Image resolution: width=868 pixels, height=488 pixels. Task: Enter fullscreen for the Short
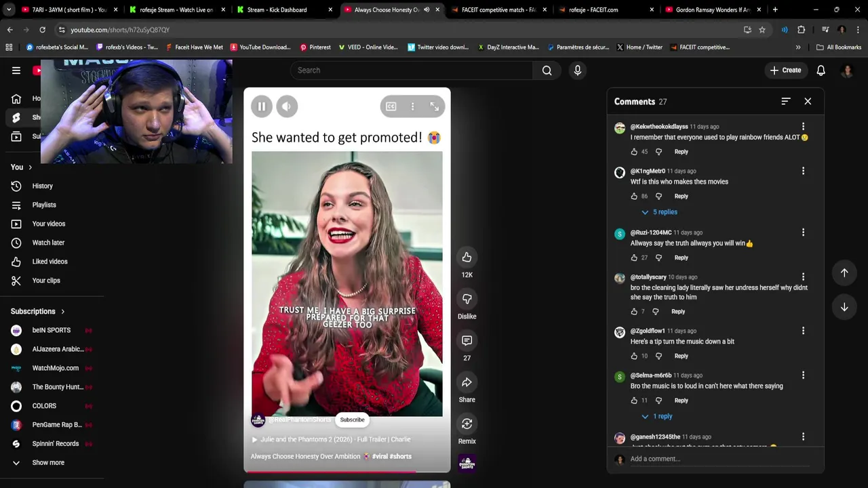pyautogui.click(x=435, y=106)
